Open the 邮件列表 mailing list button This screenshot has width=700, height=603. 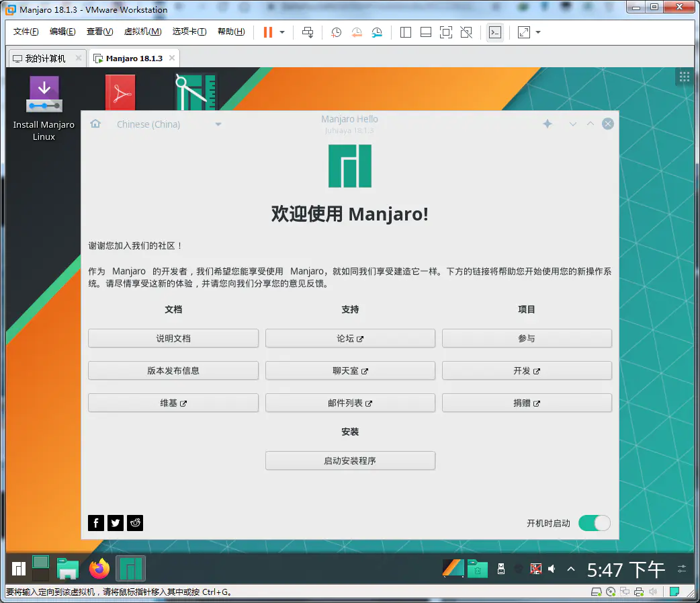[350, 403]
